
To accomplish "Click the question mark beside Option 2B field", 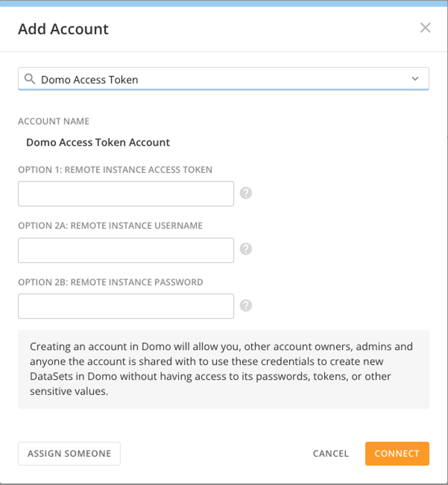I will [x=246, y=305].
